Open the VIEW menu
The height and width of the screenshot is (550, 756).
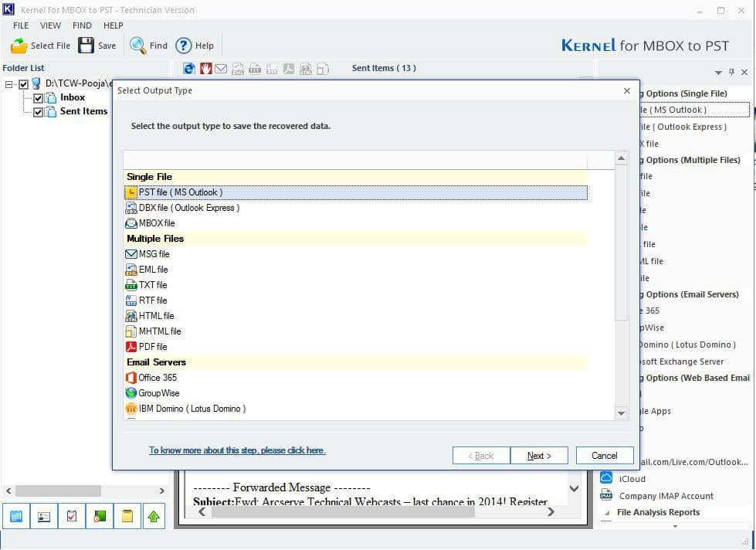click(50, 25)
